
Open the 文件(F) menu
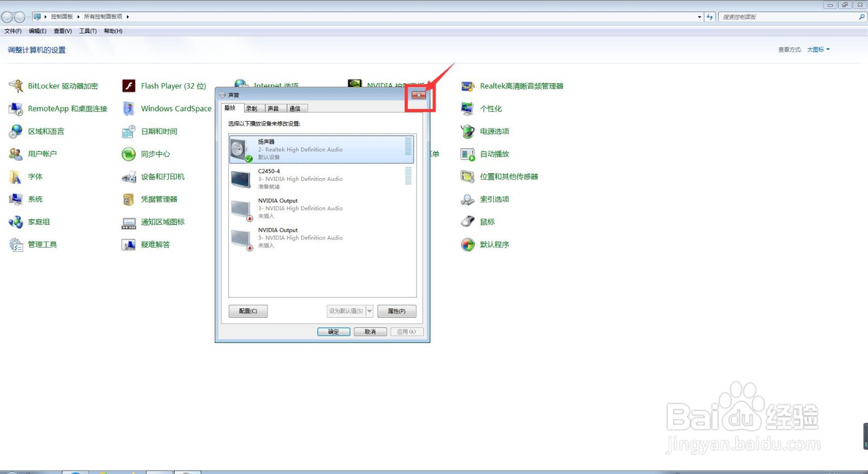[x=13, y=31]
